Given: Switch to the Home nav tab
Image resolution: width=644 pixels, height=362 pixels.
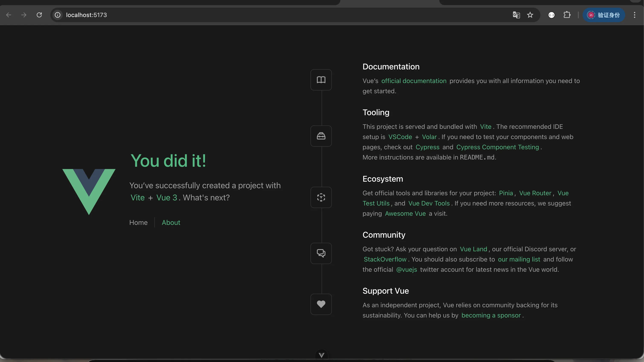Looking at the screenshot, I should 138,223.
